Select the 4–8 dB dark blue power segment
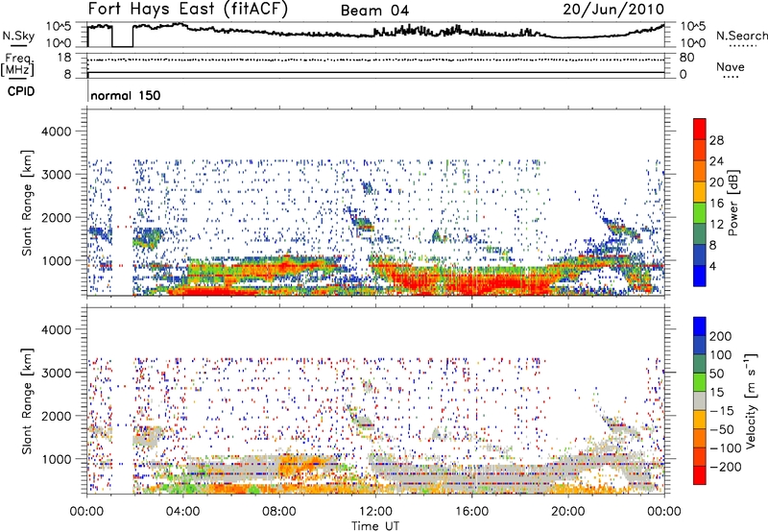768x532 pixels. 700,254
